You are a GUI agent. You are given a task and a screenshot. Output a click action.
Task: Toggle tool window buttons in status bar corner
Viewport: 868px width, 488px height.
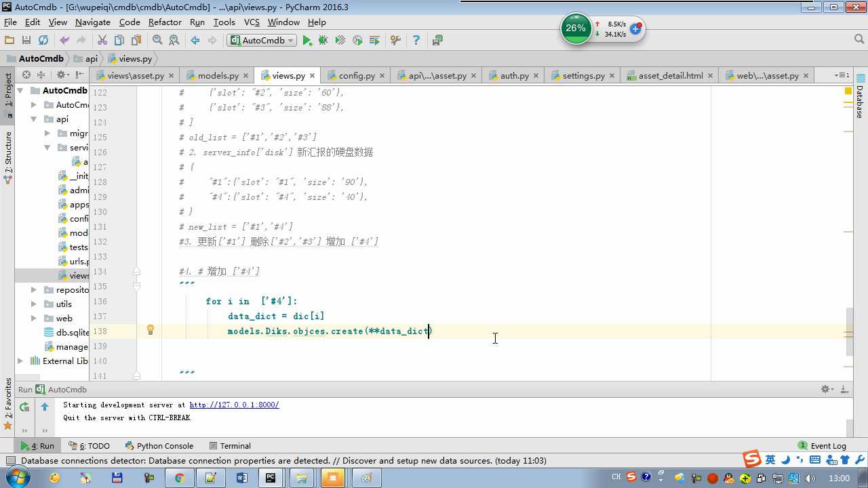point(10,461)
